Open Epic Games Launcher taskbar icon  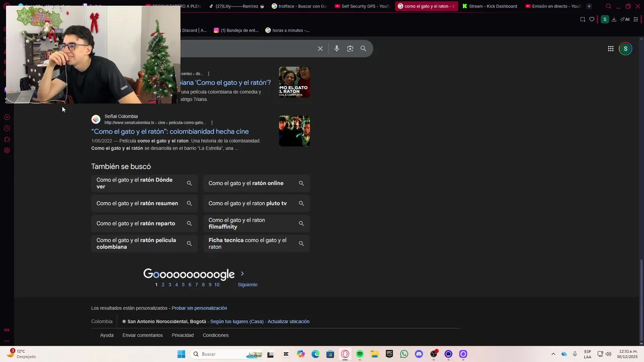pos(389,354)
